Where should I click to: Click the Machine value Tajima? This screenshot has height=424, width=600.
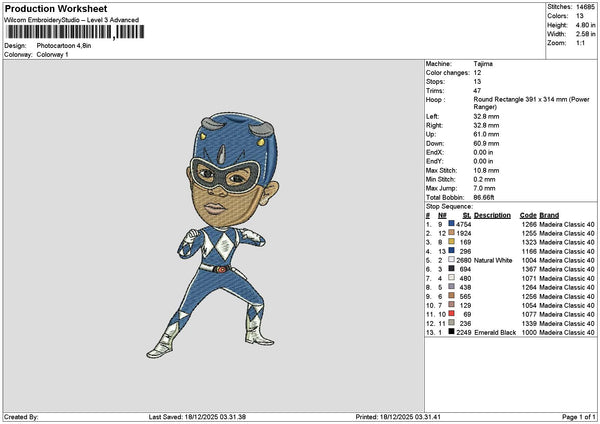[483, 64]
